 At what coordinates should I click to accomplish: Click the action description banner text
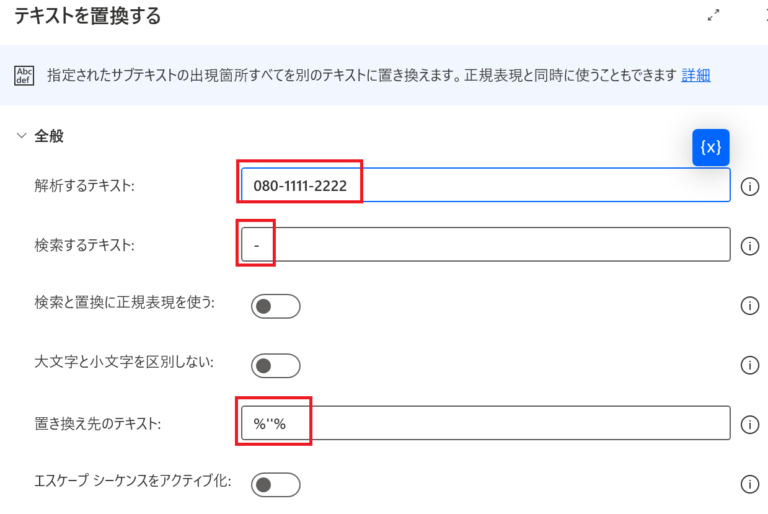[360, 75]
